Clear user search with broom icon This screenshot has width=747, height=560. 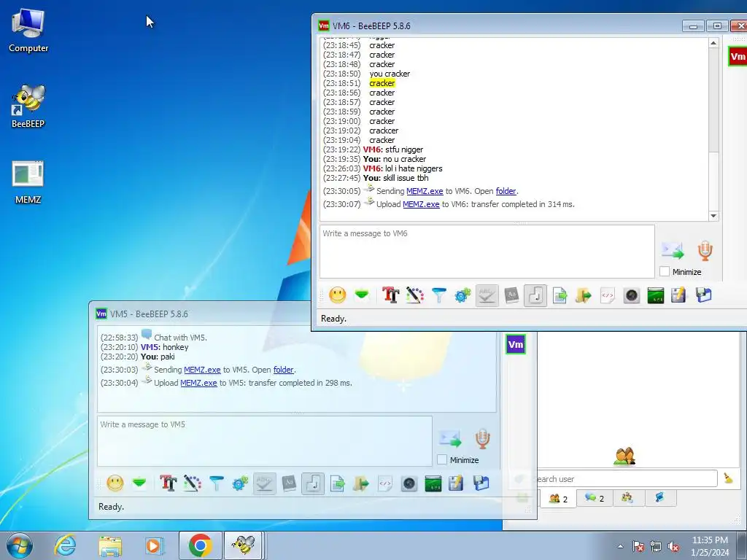728,478
